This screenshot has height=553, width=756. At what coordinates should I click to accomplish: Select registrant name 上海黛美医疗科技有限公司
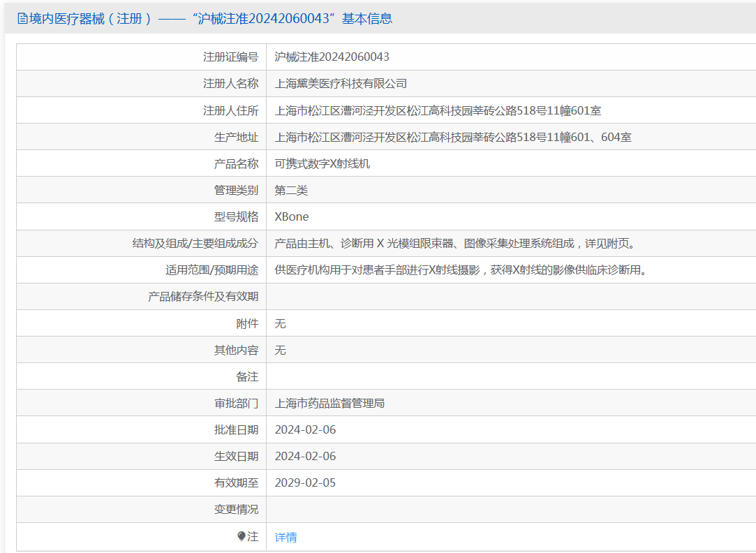point(341,84)
